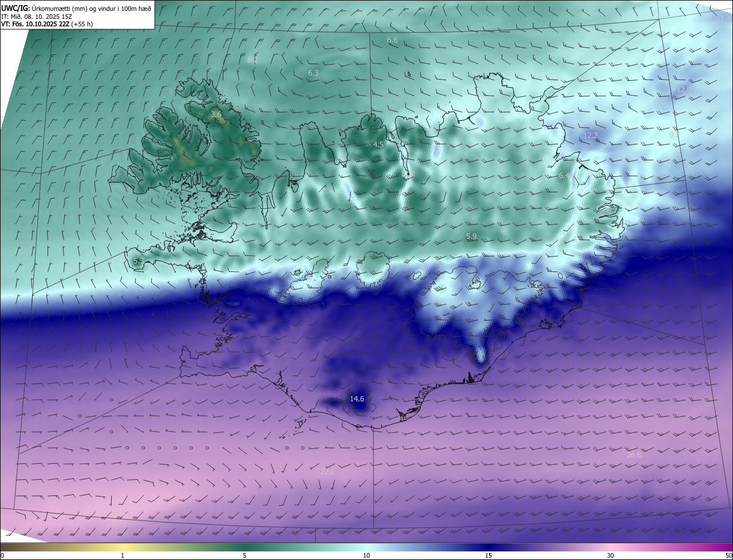This screenshot has width=733, height=560.
Task: Click the 4.5 value label in North Iceland
Action: click(379, 145)
